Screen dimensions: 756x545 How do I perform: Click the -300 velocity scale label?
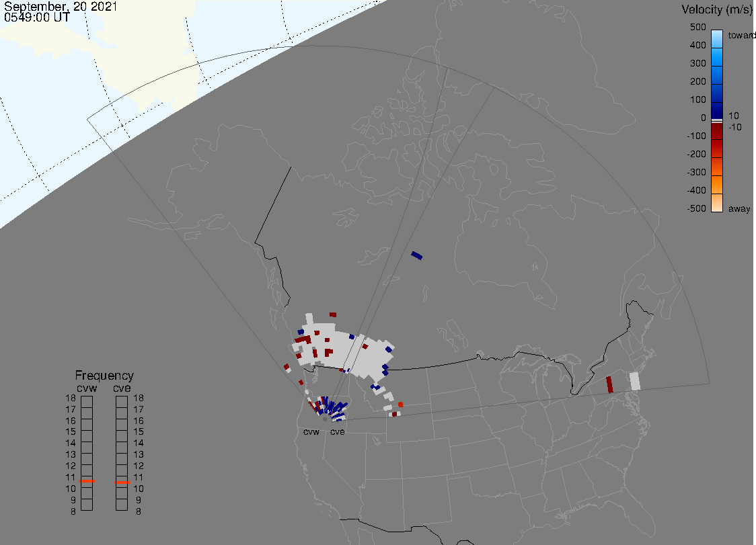coord(696,172)
